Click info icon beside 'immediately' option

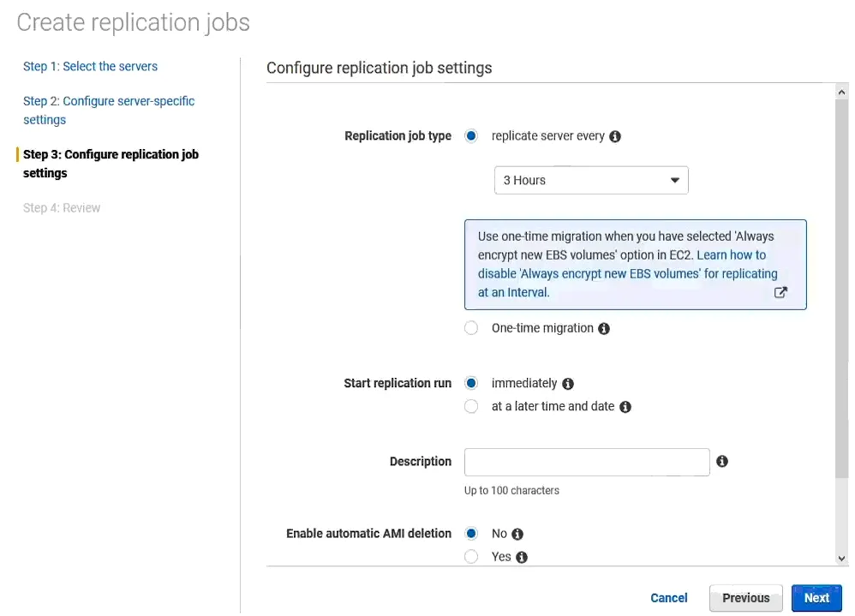point(568,384)
